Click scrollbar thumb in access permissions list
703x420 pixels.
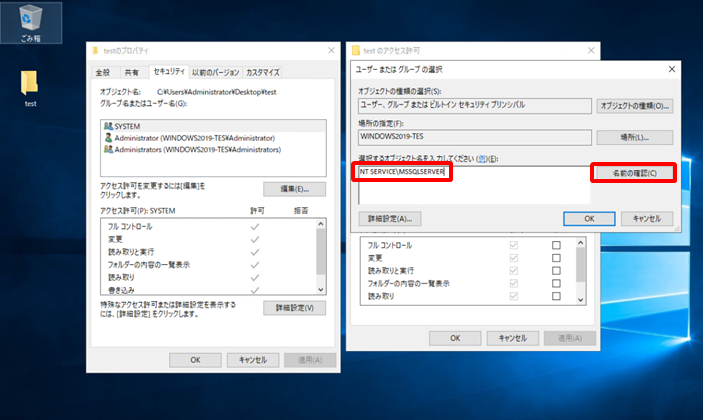581,264
